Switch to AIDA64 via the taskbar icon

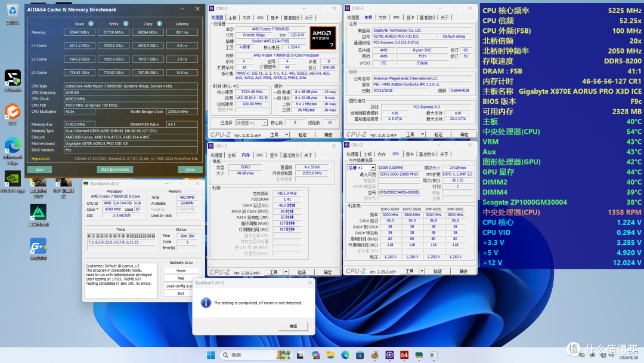click(404, 355)
